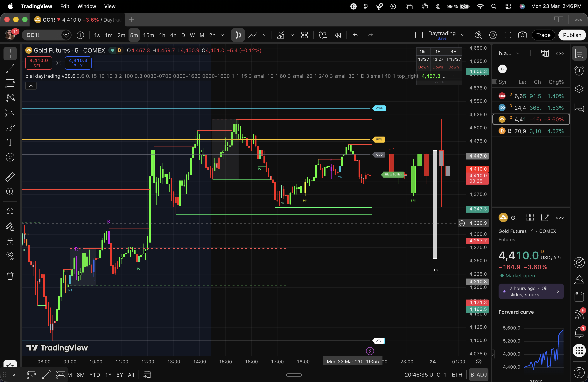Click the Trade button
Viewport: 588px width, 382px height.
click(543, 35)
